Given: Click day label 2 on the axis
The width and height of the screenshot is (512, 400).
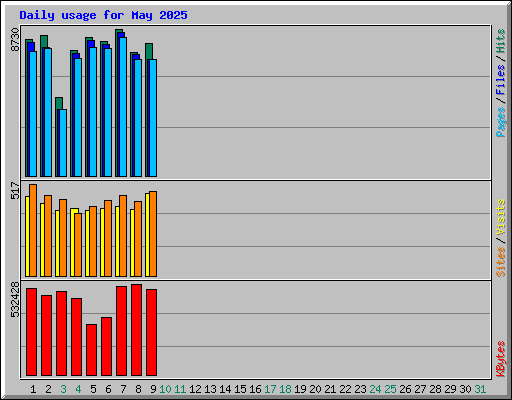Looking at the screenshot, I should (x=48, y=389).
